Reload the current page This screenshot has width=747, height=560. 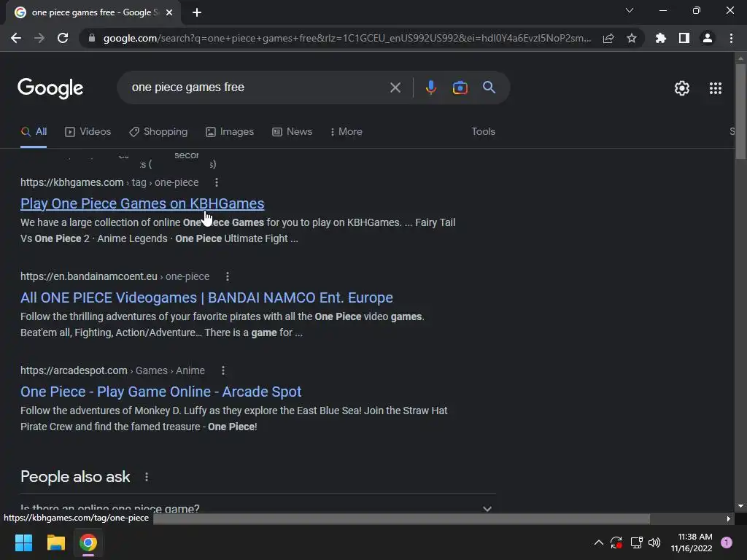pyautogui.click(x=63, y=38)
